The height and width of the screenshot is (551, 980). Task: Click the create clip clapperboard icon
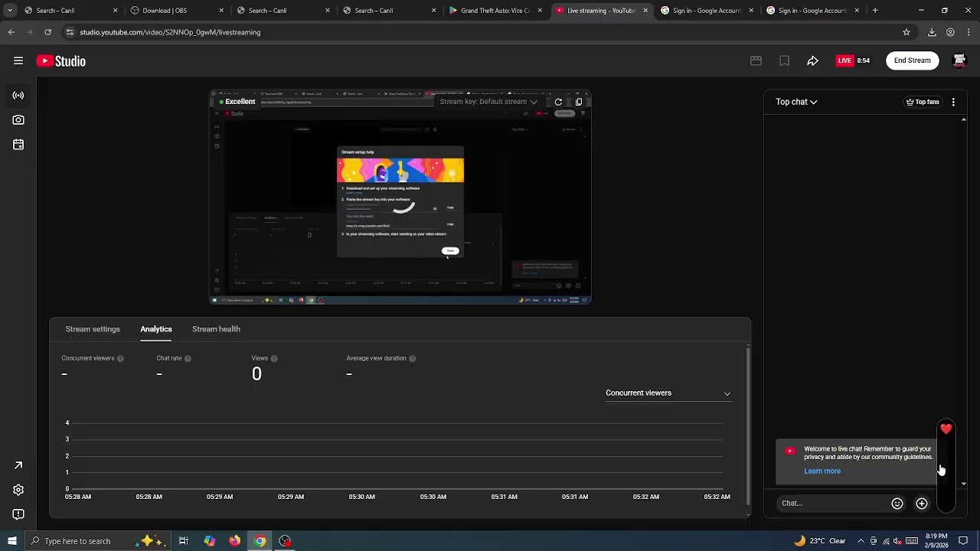tap(756, 60)
